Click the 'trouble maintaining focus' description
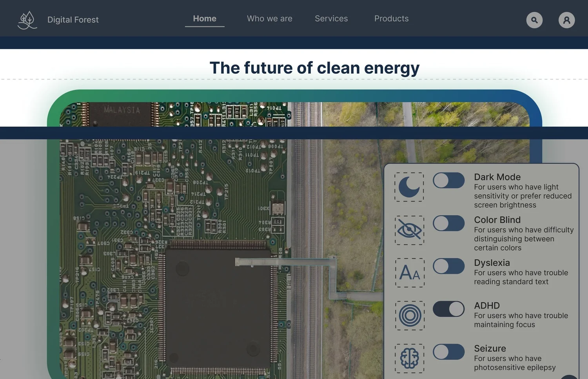Screen dimensions: 588x379 [x=521, y=320]
